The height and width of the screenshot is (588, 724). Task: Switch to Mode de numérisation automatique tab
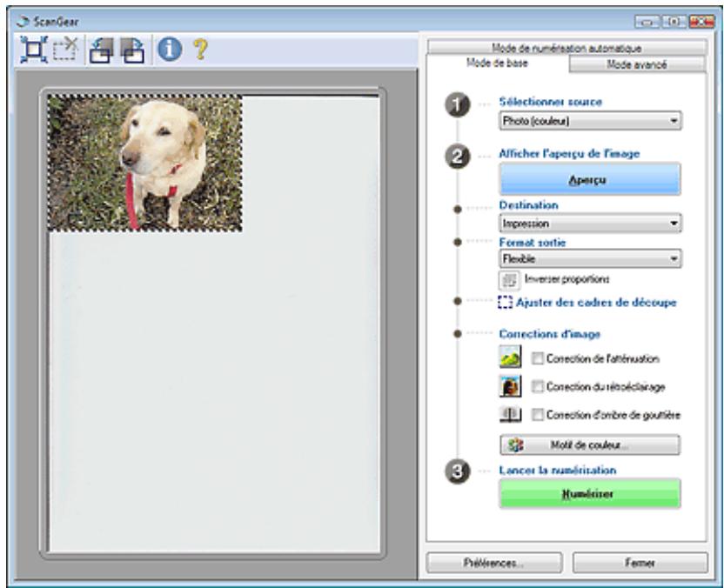[567, 48]
